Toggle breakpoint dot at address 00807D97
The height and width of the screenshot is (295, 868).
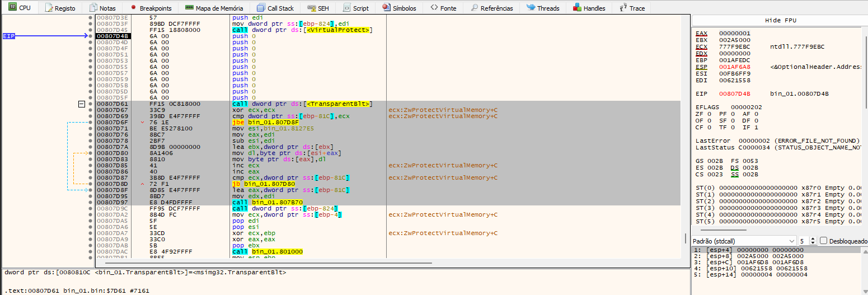click(x=90, y=202)
